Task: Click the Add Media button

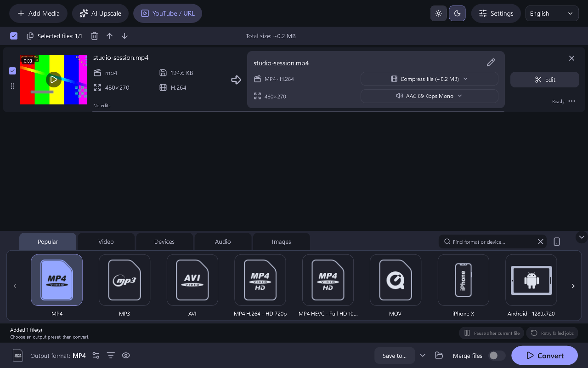Action: [38, 13]
